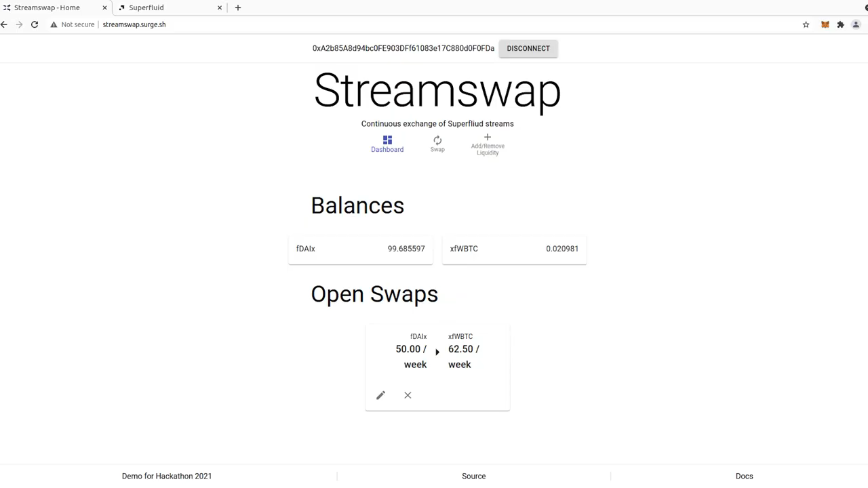868x488 pixels.
Task: Open a new browser tab
Action: (x=238, y=7)
